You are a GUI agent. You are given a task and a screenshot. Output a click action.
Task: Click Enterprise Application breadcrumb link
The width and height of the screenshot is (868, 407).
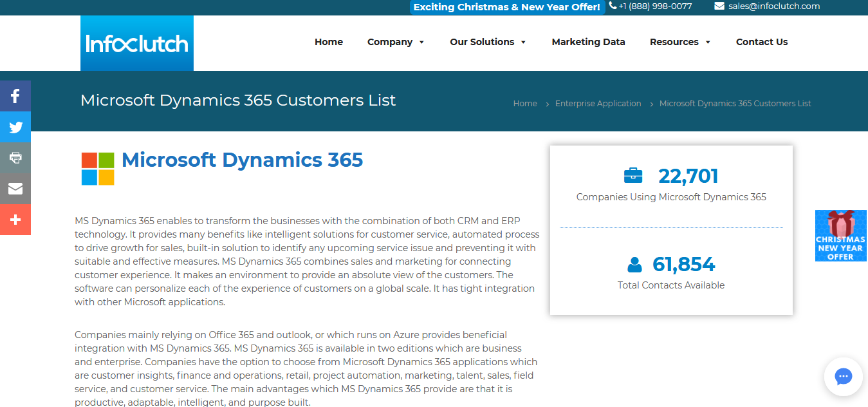point(598,103)
